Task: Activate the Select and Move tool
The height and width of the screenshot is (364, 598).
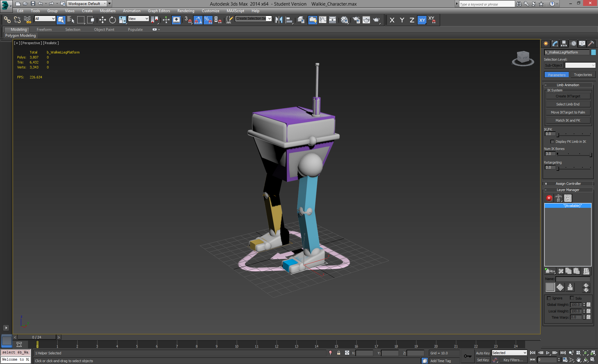Action: (102, 20)
